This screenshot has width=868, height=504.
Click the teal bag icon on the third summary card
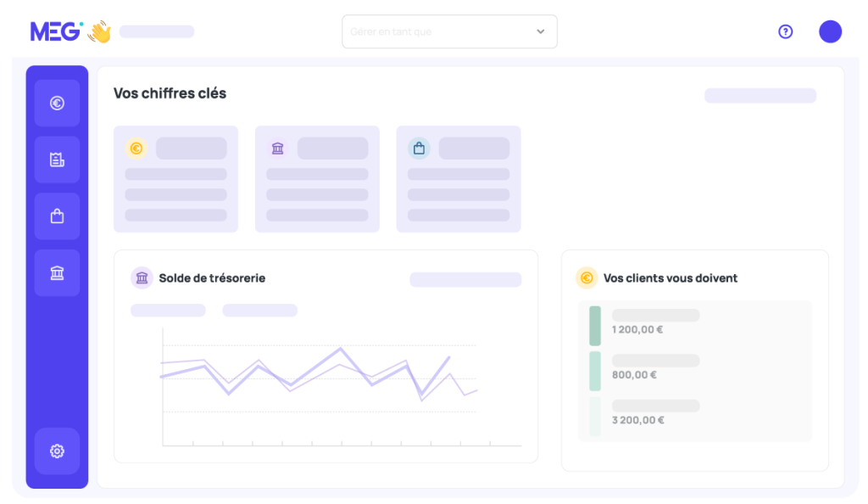point(420,148)
